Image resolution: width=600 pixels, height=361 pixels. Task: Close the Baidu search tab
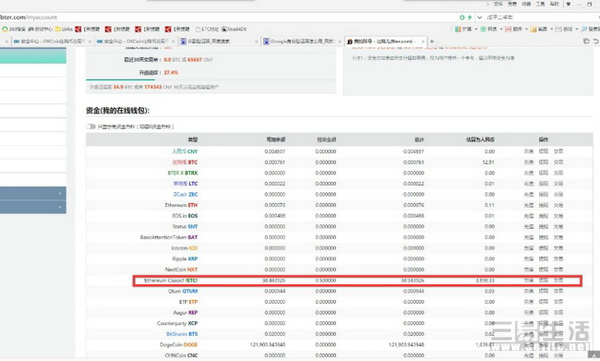[256, 41]
